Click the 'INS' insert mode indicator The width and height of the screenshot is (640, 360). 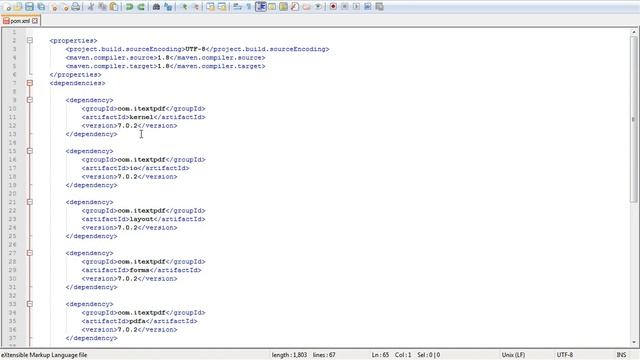621,355
